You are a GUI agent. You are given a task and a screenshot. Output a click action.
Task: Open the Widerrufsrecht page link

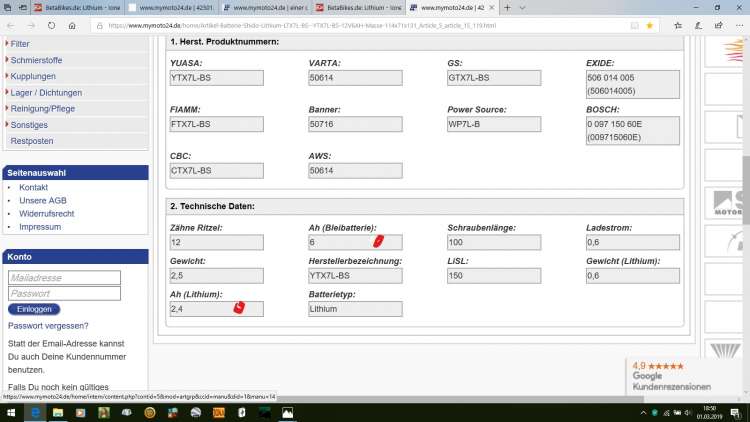(x=46, y=214)
